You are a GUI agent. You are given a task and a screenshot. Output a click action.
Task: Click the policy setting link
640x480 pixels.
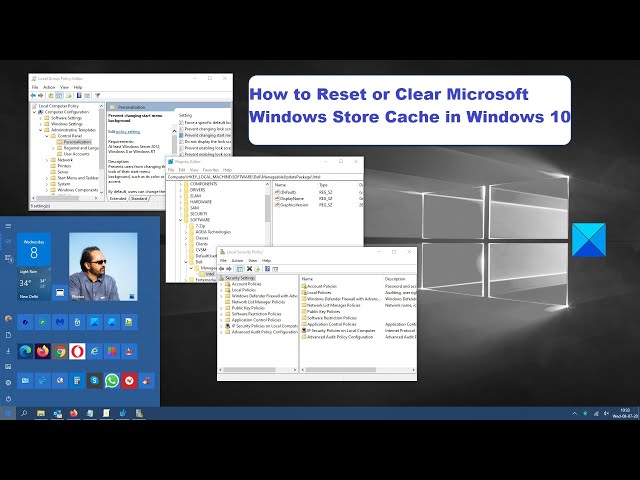coord(128,131)
